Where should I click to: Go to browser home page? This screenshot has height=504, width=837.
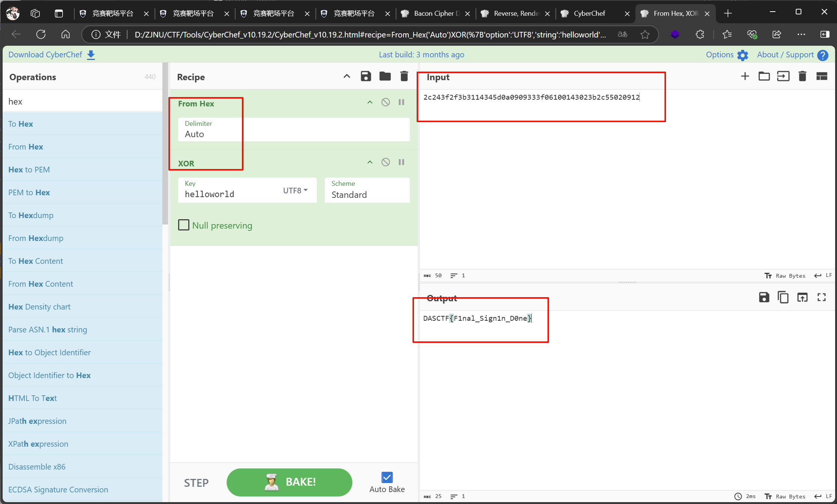[x=66, y=34]
